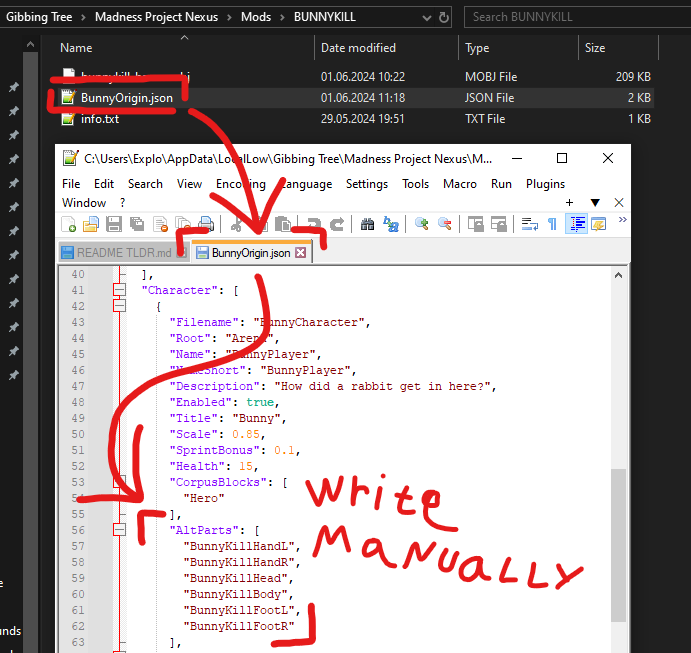Open the Macro menu
Screen dimensions: 691x653
(x=460, y=184)
